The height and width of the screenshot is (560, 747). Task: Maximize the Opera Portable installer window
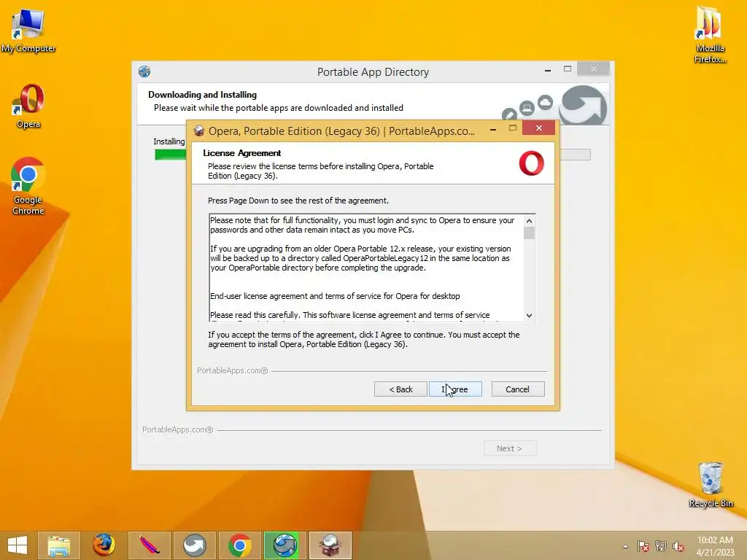pyautogui.click(x=513, y=128)
